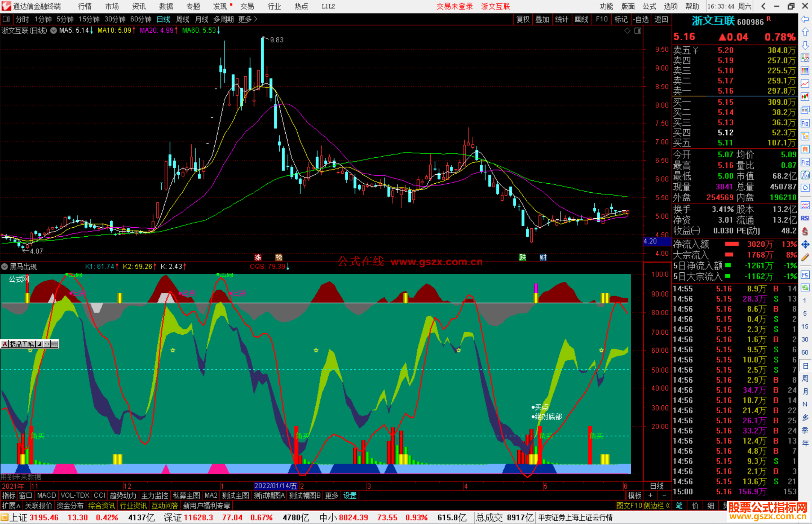Click the panel layout icon left of 分时
This screenshot has width=812, height=524.
point(6,19)
